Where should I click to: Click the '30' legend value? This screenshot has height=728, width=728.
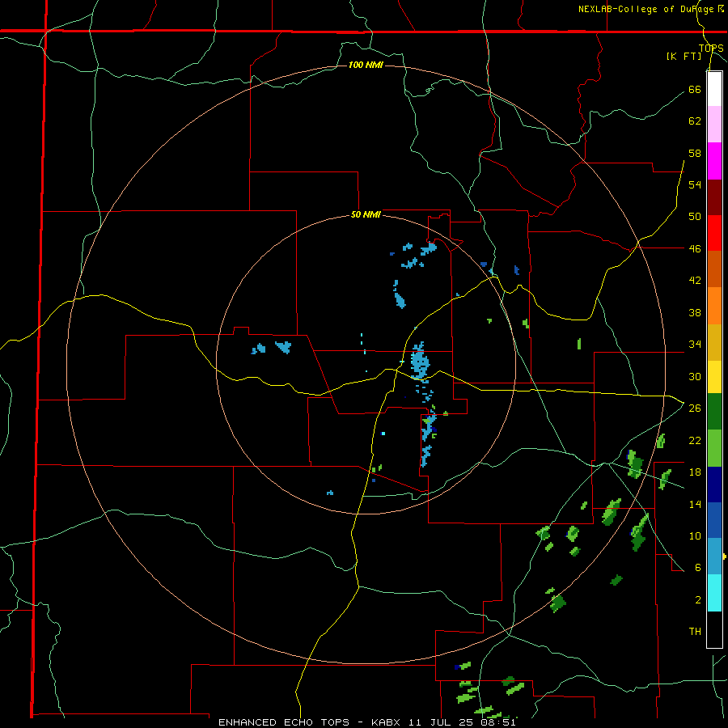695,376
